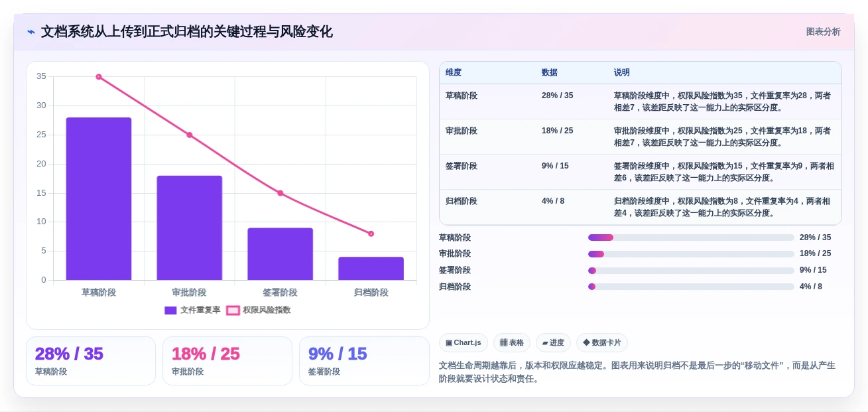868x412 pixels.
Task: Click the icon in the 进度 chip
Action: (545, 343)
